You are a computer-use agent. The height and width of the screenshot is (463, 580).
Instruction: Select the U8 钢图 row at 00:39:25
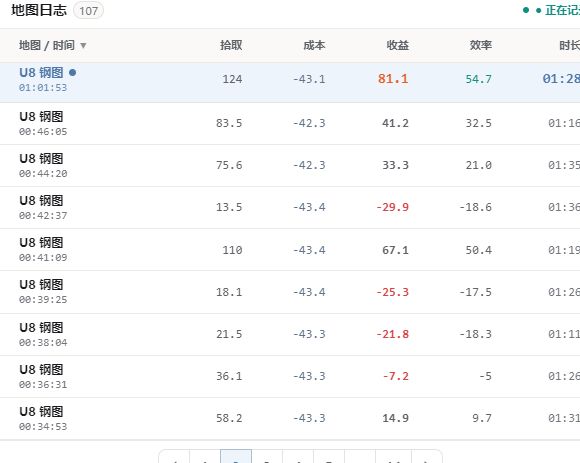click(x=290, y=292)
